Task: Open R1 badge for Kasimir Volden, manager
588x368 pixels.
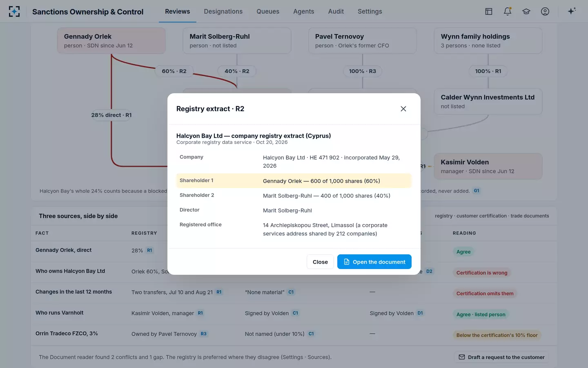Action: pyautogui.click(x=200, y=313)
